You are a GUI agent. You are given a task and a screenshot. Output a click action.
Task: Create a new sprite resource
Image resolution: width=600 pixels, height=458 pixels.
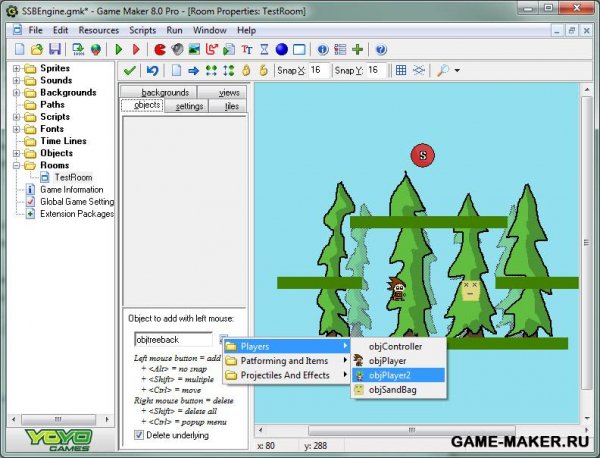[x=160, y=49]
